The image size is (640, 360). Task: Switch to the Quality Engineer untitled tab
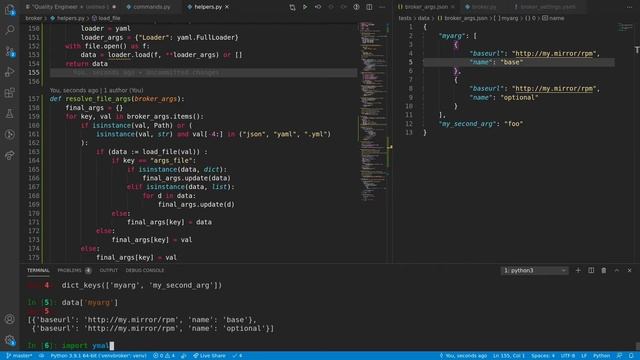tap(70, 7)
